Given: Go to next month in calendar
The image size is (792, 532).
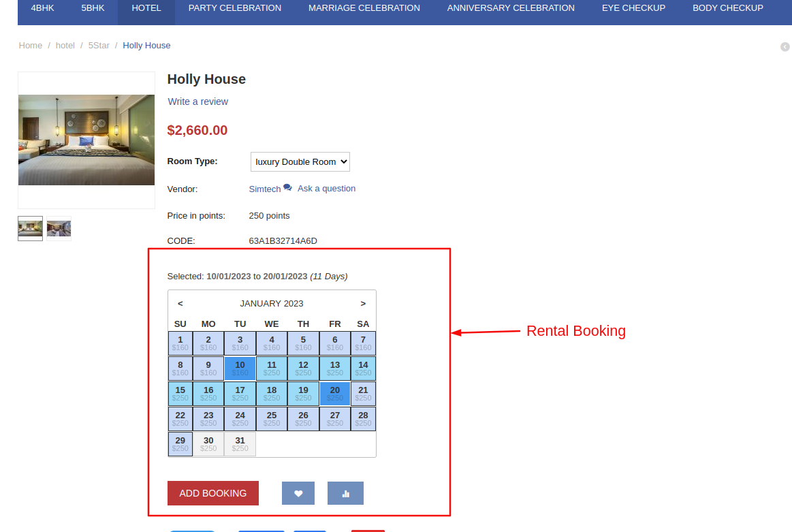Looking at the screenshot, I should click(363, 303).
